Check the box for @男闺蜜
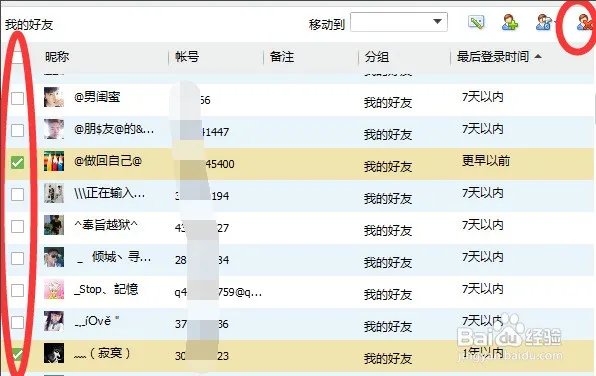Image resolution: width=596 pixels, height=376 pixels. pos(17,98)
